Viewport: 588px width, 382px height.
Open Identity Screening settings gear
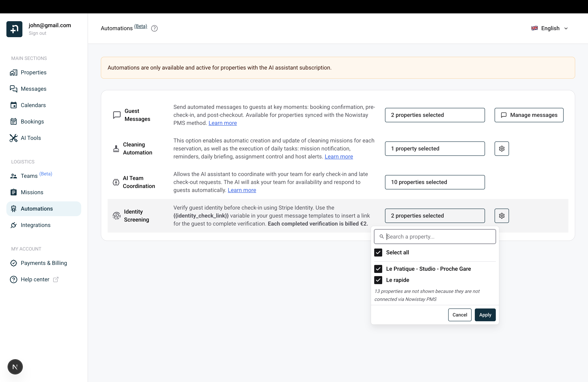502,216
